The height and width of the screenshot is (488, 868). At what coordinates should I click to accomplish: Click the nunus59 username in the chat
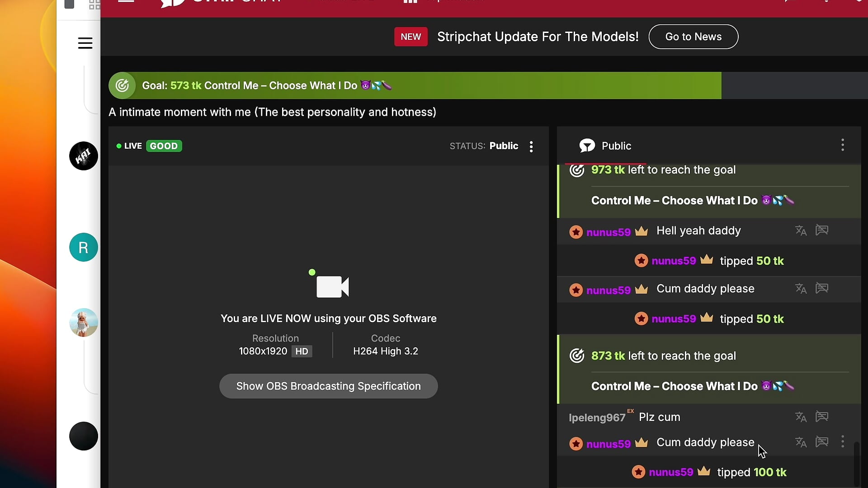[x=608, y=232]
